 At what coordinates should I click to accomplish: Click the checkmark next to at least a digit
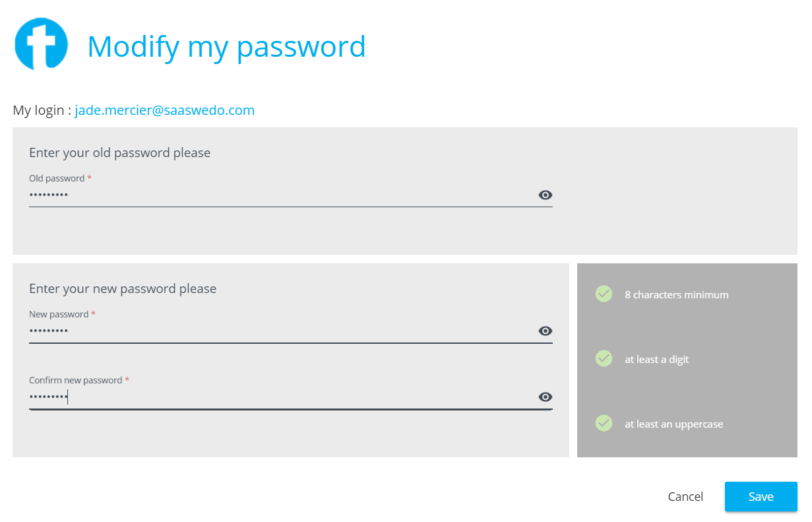604,358
